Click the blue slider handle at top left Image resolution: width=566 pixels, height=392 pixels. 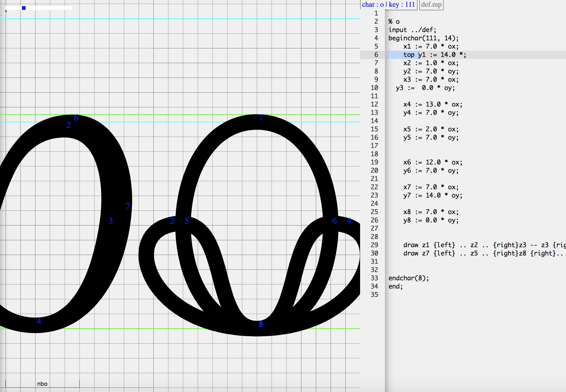[x=24, y=8]
